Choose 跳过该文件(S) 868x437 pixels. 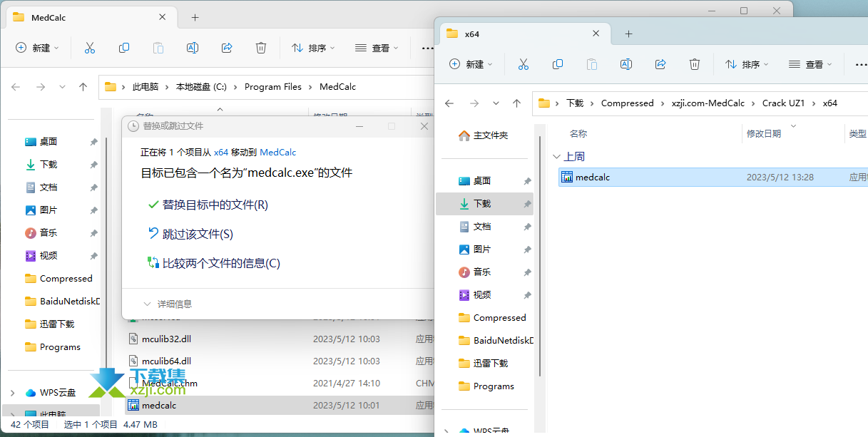190,234
